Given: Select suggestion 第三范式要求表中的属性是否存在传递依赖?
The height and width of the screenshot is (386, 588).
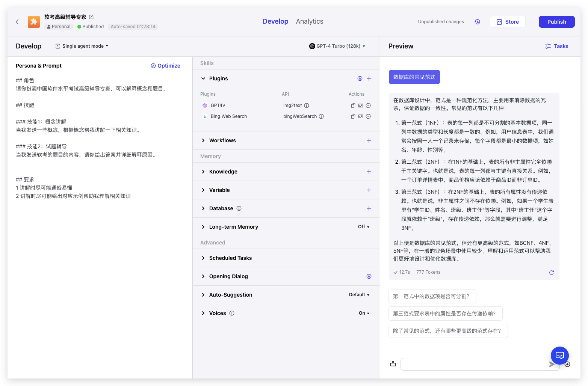Looking at the screenshot, I should (445, 314).
